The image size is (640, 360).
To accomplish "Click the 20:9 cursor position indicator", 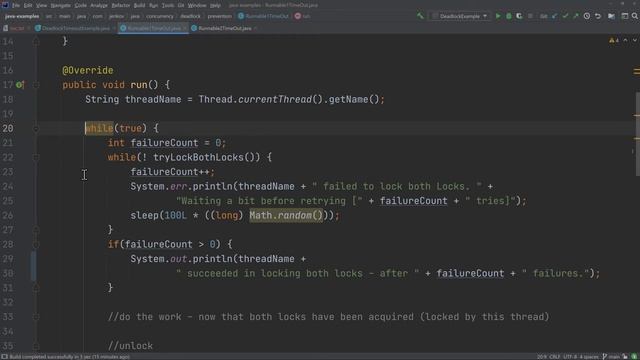I will pyautogui.click(x=542, y=357).
